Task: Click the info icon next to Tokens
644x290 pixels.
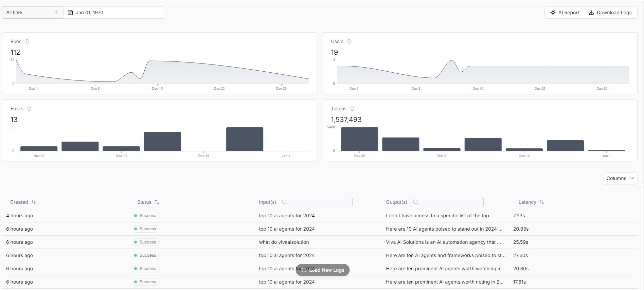Action: click(x=352, y=109)
